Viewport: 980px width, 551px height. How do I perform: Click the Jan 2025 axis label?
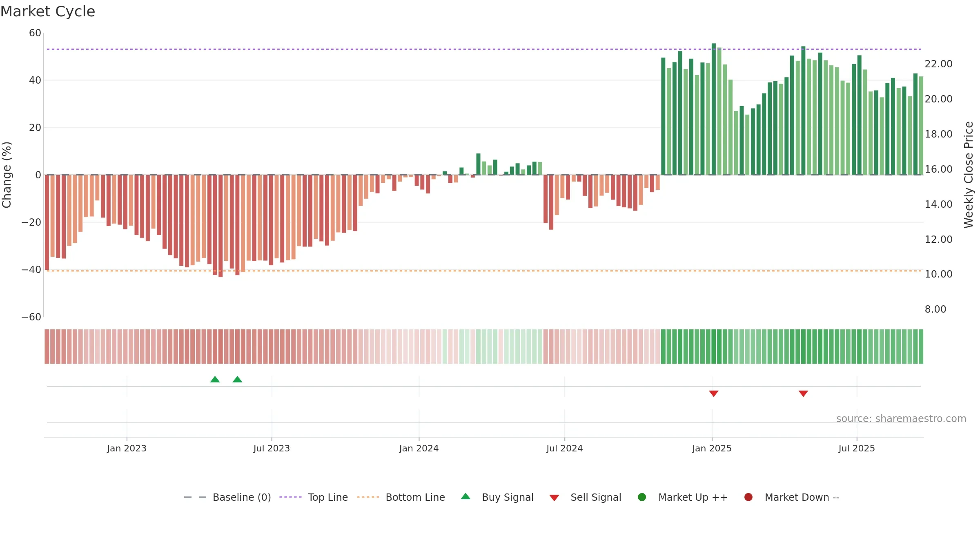[x=712, y=449]
